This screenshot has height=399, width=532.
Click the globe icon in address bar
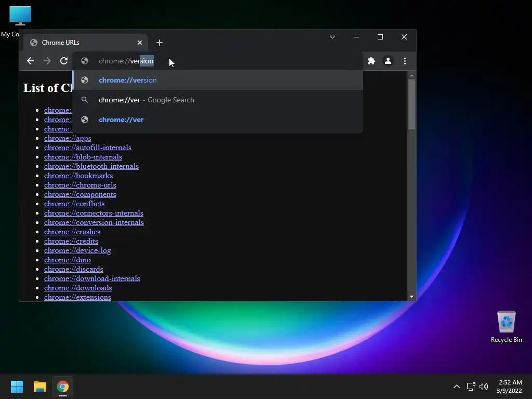point(85,61)
